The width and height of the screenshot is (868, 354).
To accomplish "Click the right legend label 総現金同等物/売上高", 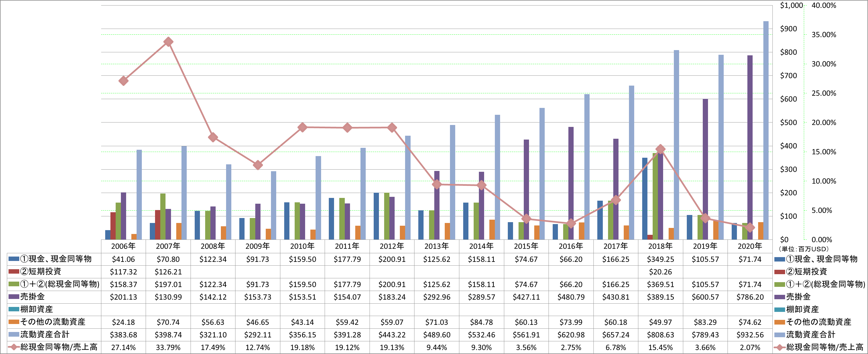I will (825, 347).
